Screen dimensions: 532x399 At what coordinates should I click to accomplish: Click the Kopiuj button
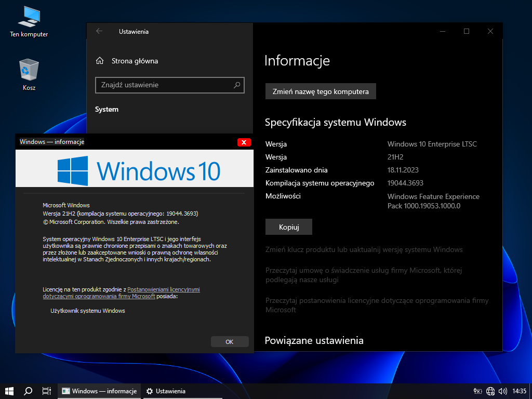288,227
